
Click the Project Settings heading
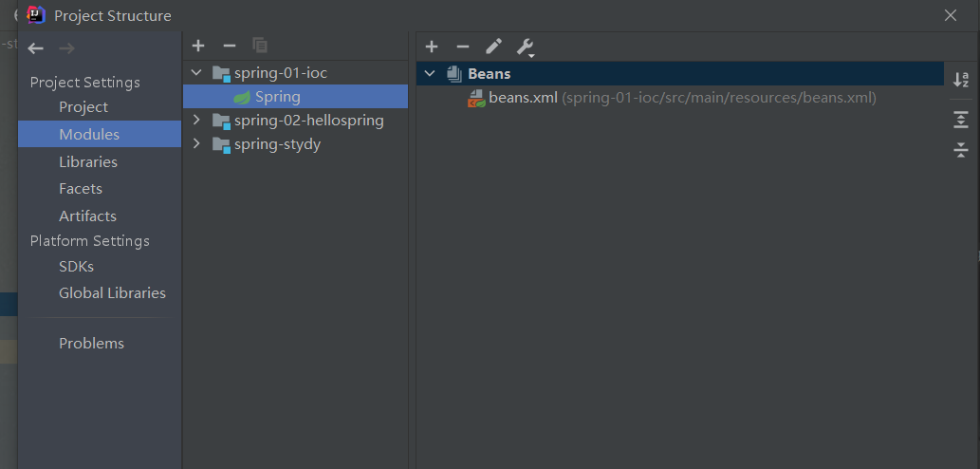[85, 83]
